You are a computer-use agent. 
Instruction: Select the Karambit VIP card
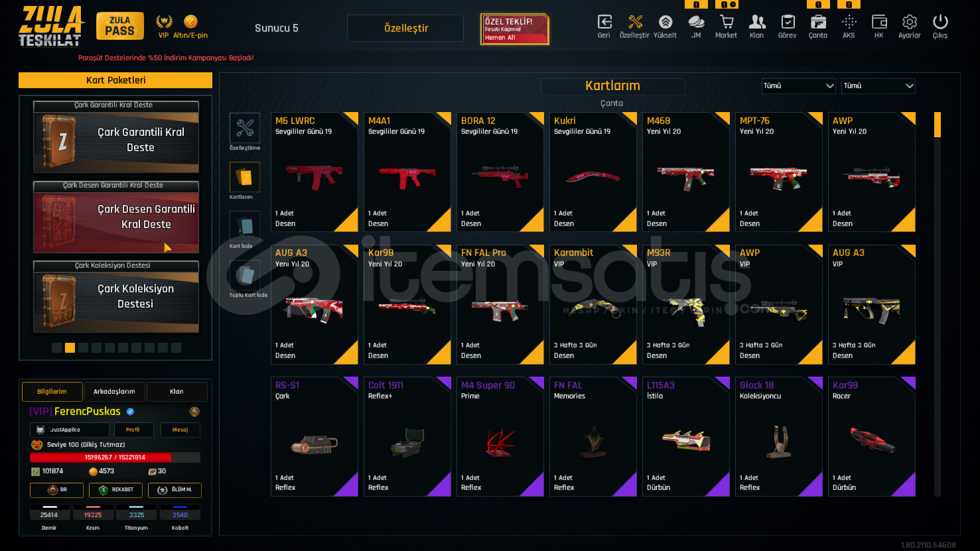tap(593, 304)
